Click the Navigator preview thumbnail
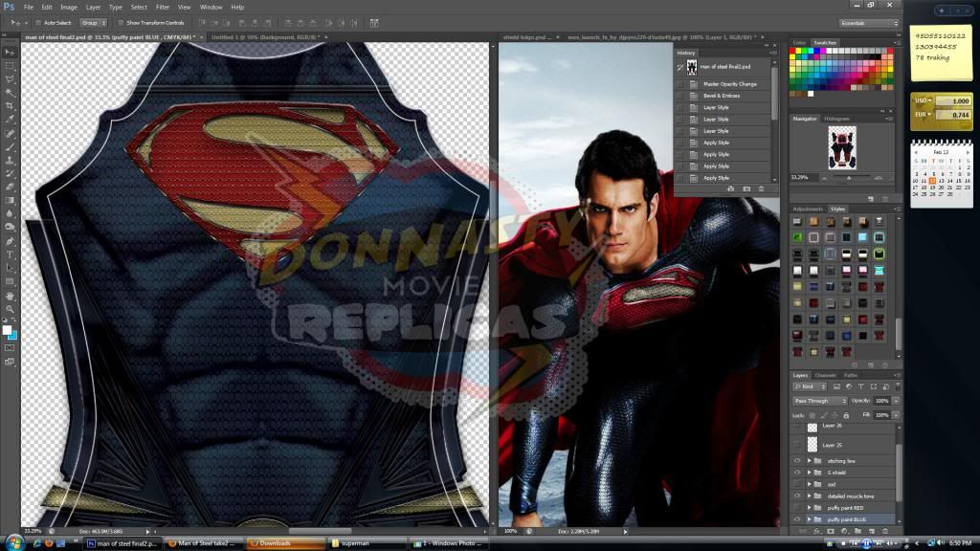980x551 pixels. [842, 148]
